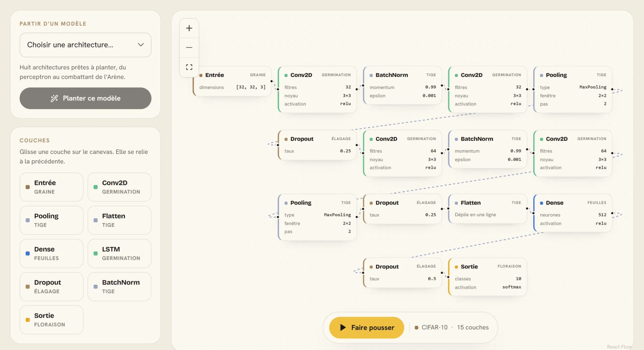Screen dimensions: 644x350
Task: Select the Sortie node with softmax activation
Action: 488,277
